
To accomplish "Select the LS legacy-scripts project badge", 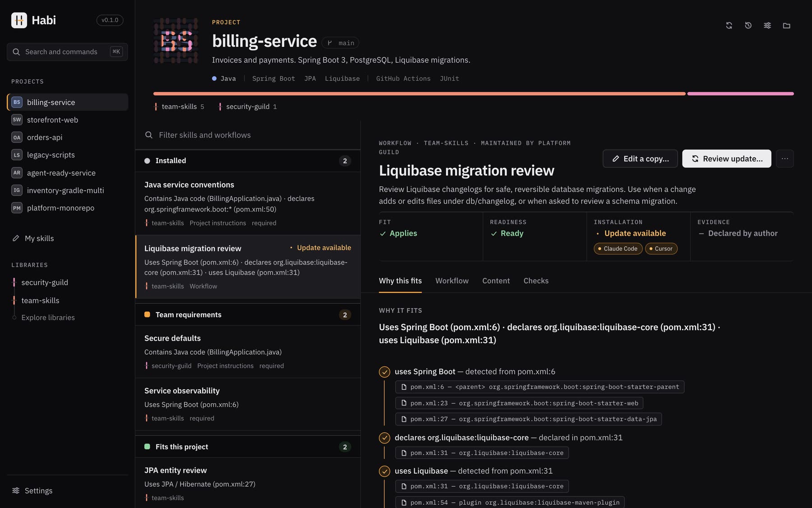I will tap(17, 155).
